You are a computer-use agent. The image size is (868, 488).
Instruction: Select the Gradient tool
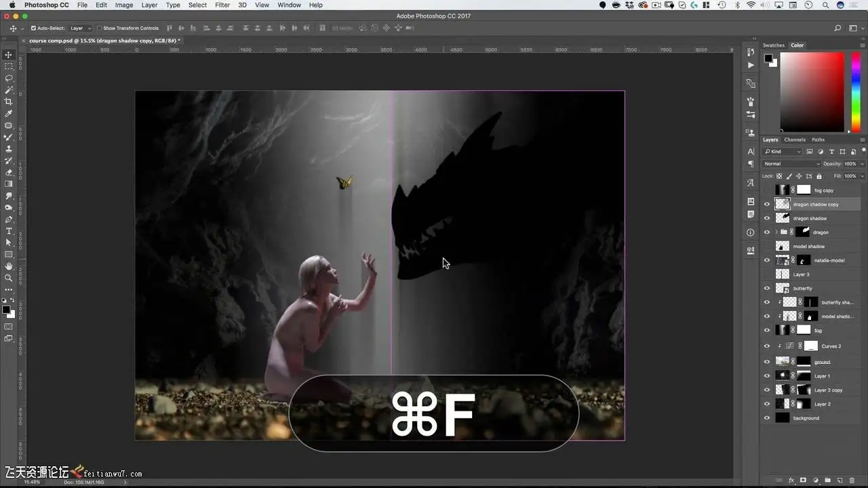point(9,184)
